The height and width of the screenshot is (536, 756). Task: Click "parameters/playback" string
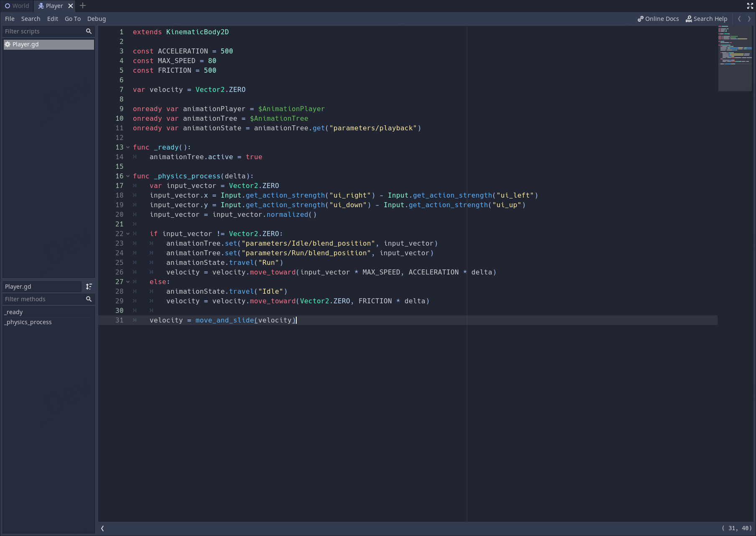[373, 128]
